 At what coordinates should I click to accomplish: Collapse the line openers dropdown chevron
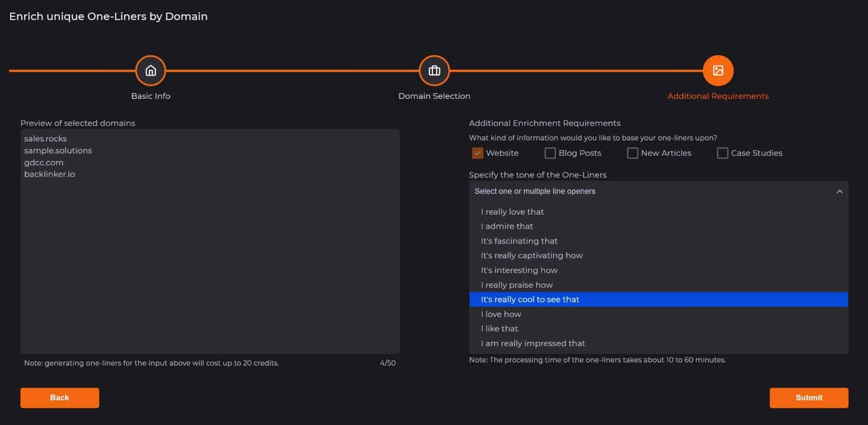839,191
